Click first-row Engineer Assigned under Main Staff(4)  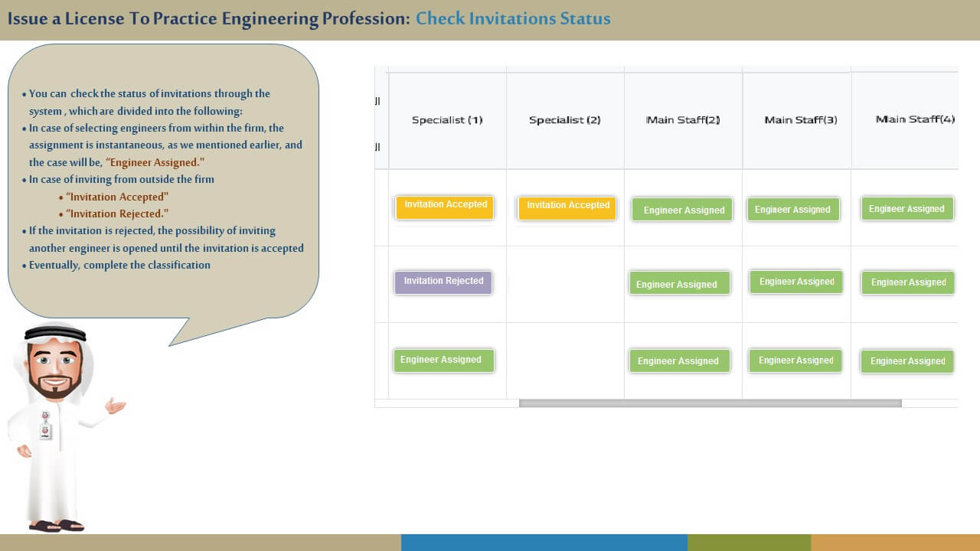(x=907, y=208)
